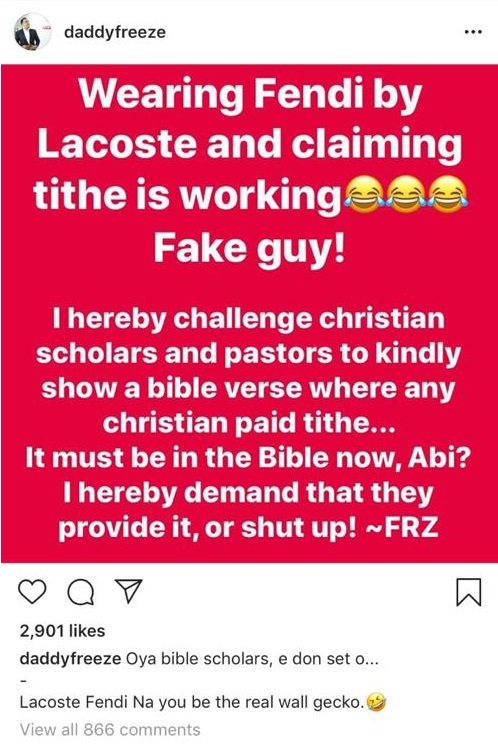Share the post using the paper plane icon
This screenshot has height=746, width=498.
point(129,591)
